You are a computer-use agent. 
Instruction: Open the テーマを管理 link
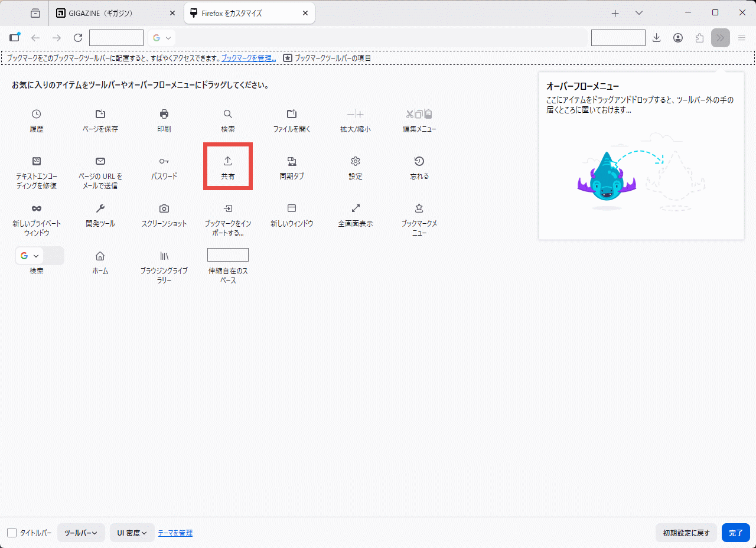pyautogui.click(x=175, y=533)
